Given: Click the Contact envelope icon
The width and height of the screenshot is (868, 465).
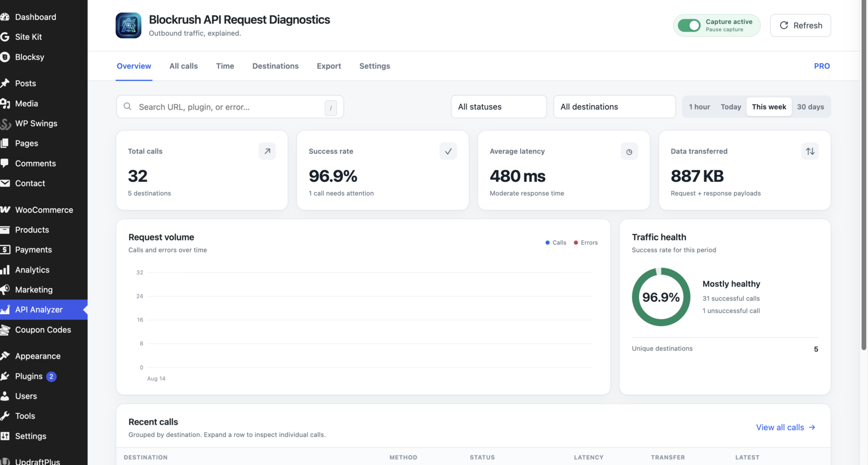Looking at the screenshot, I should pos(5,183).
